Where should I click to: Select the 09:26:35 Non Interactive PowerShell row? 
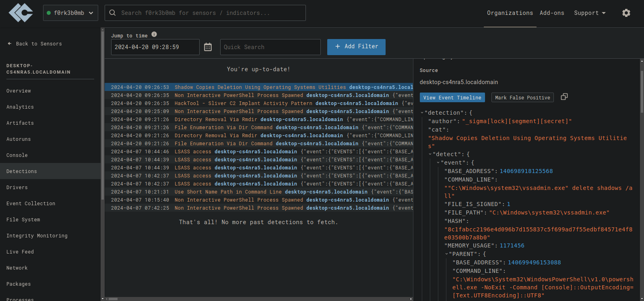259,95
